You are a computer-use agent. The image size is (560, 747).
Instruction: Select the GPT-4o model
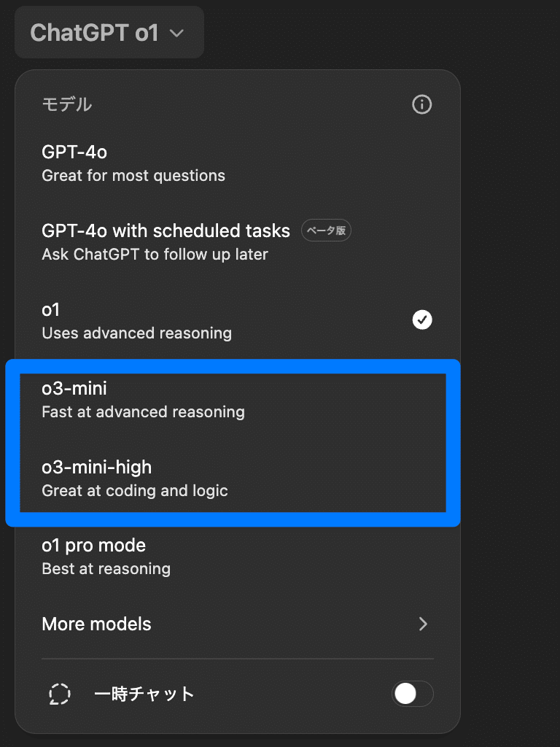click(74, 152)
